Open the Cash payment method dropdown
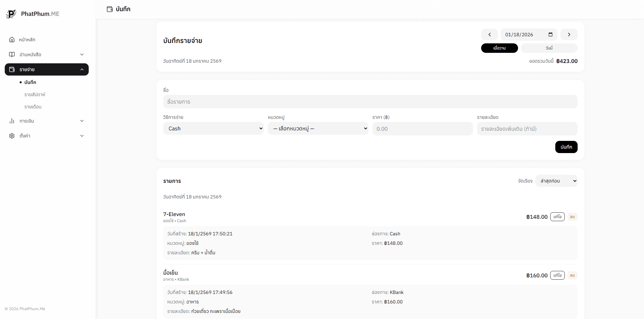644x319 pixels. 213,129
